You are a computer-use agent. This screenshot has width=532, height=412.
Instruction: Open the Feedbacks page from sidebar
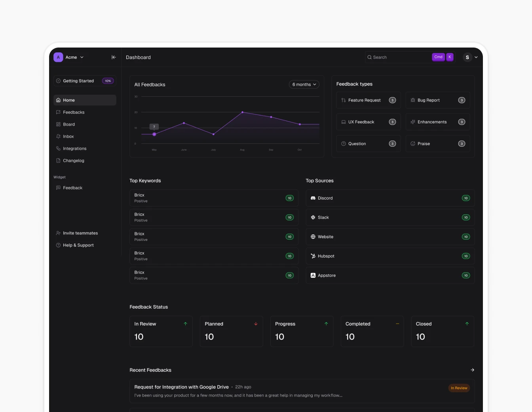pos(73,112)
